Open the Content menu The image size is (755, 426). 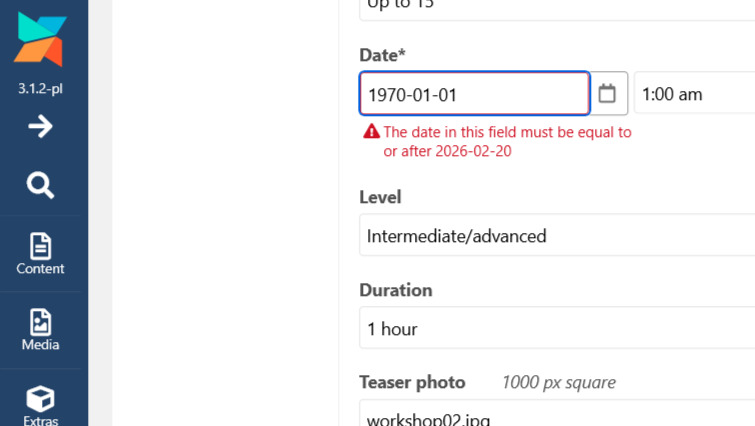tap(40, 254)
